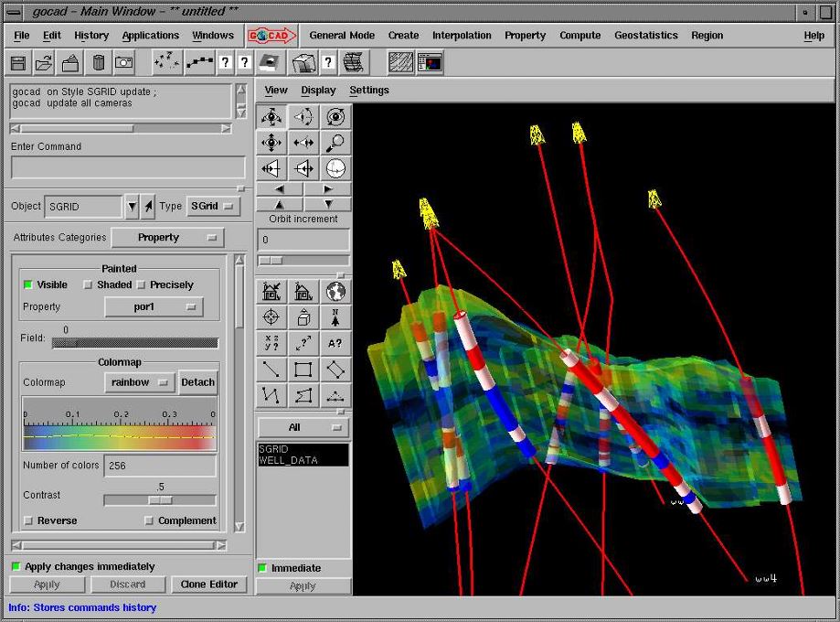This screenshot has width=840, height=622.
Task: Click the crosshair target icon
Action: tap(271, 317)
